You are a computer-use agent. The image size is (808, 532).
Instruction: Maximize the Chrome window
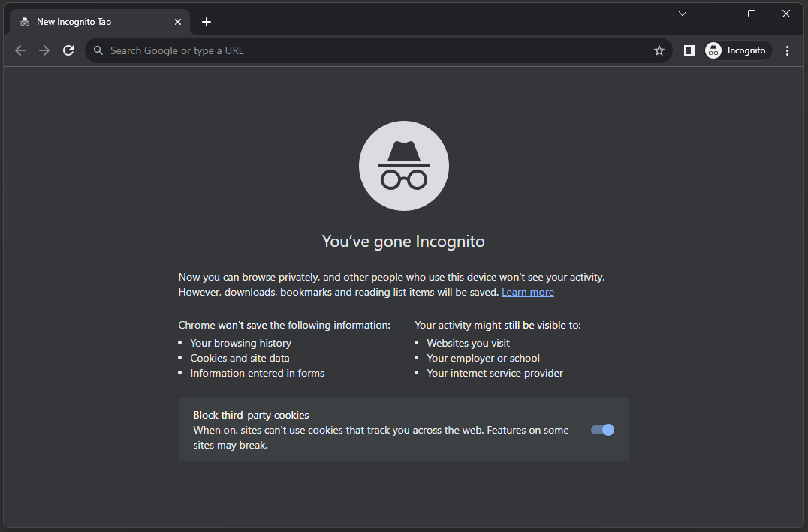752,14
